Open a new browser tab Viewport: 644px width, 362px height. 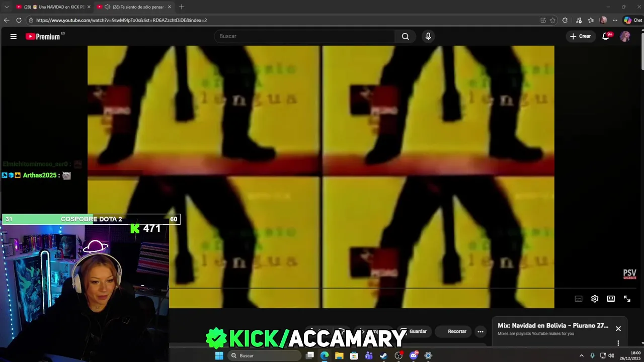182,7
